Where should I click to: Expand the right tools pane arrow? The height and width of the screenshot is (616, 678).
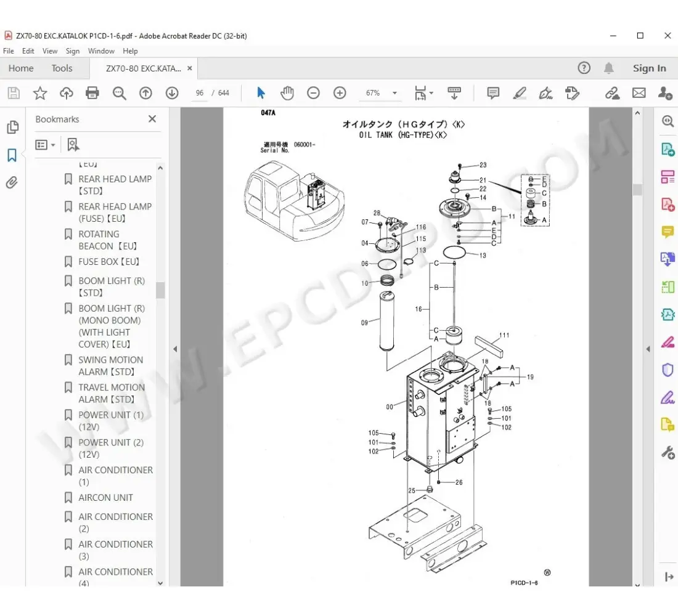click(x=648, y=349)
